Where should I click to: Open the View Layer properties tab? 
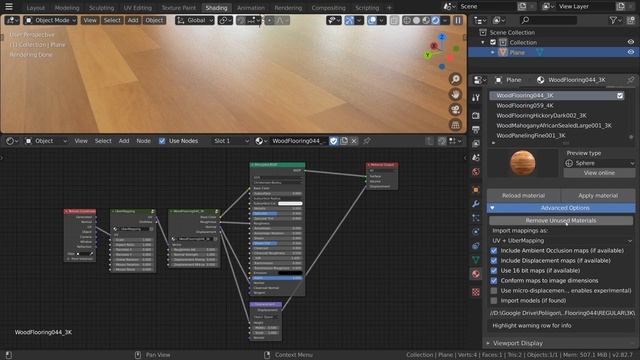[x=476, y=144]
